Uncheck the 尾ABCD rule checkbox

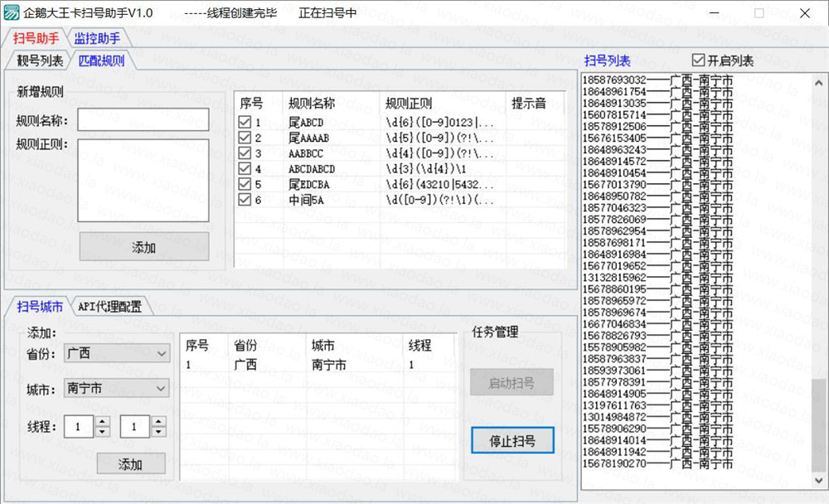click(245, 123)
